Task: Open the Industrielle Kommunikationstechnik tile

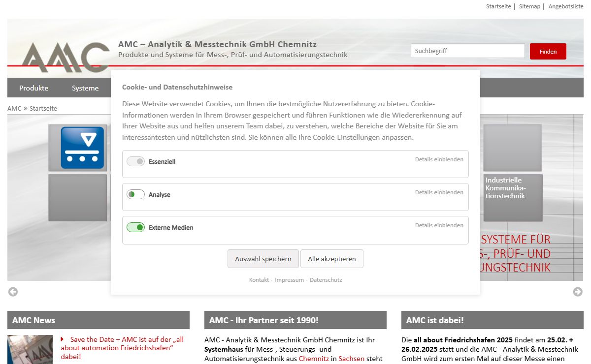Action: click(x=513, y=198)
